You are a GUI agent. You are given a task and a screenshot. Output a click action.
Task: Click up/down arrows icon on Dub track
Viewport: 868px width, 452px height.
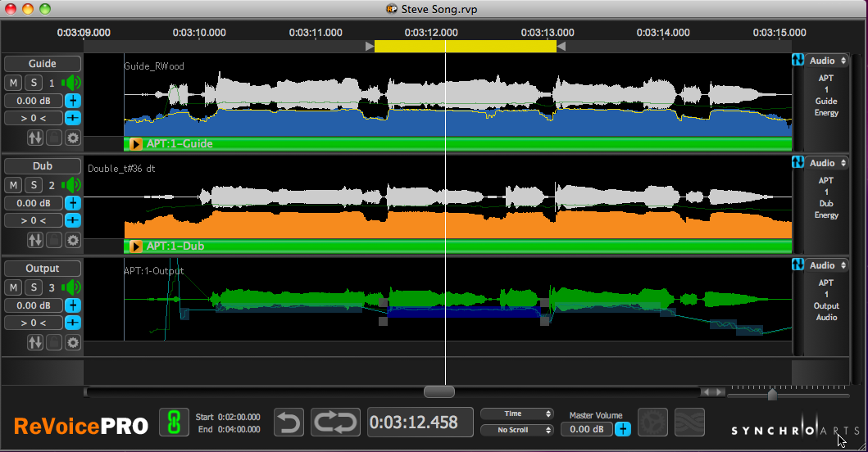[x=35, y=240]
